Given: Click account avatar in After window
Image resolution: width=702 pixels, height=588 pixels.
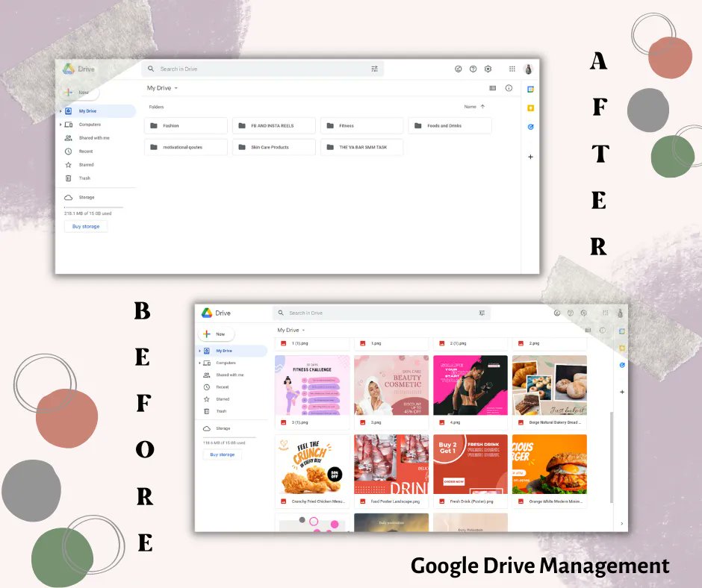Looking at the screenshot, I should [528, 69].
